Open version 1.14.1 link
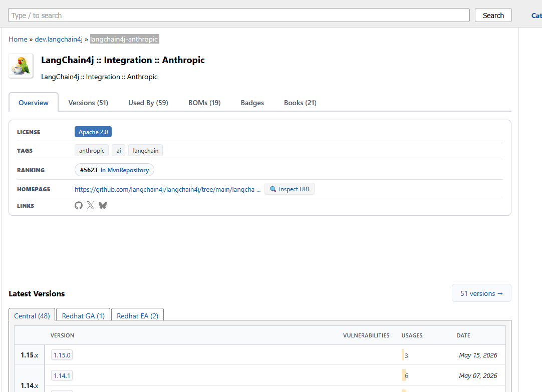542x392 pixels. tap(62, 375)
